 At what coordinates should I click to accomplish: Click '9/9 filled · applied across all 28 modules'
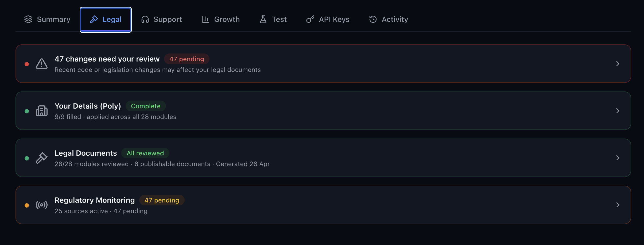(x=115, y=117)
